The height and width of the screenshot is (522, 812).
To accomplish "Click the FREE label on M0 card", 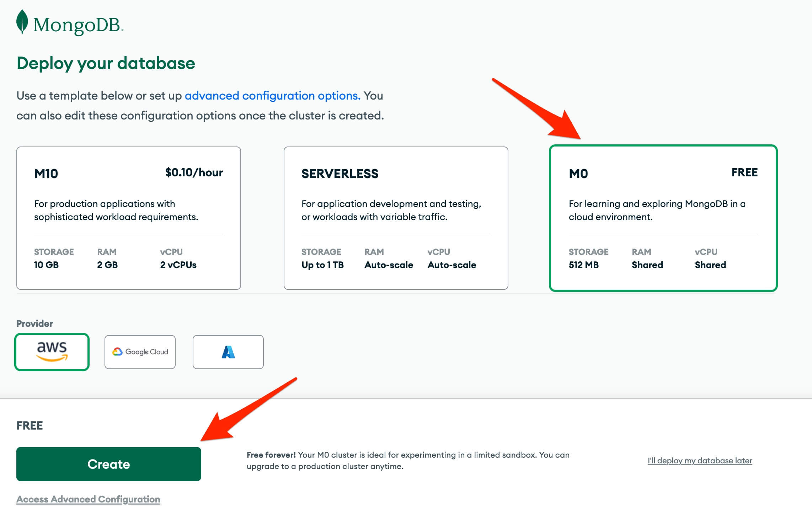I will click(744, 172).
